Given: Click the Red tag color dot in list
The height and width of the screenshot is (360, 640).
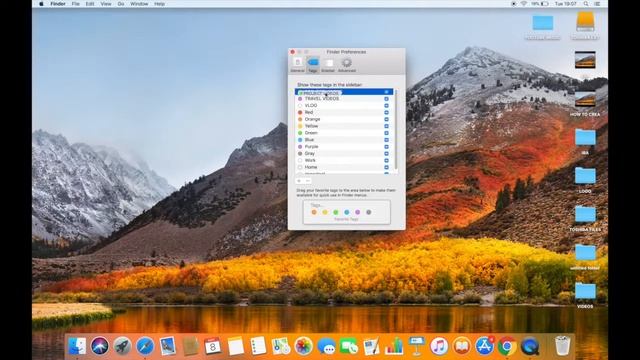Looking at the screenshot, I should click(300, 112).
